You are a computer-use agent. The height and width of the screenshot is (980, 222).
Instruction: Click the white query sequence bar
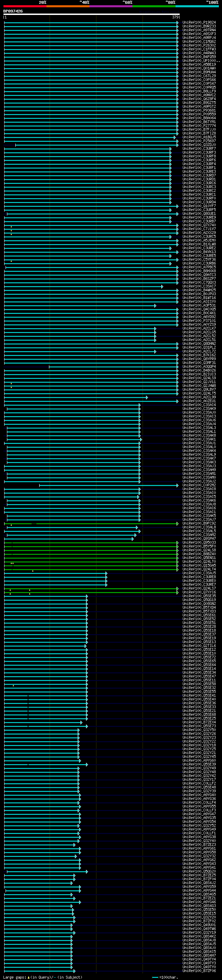click(x=92, y=14)
